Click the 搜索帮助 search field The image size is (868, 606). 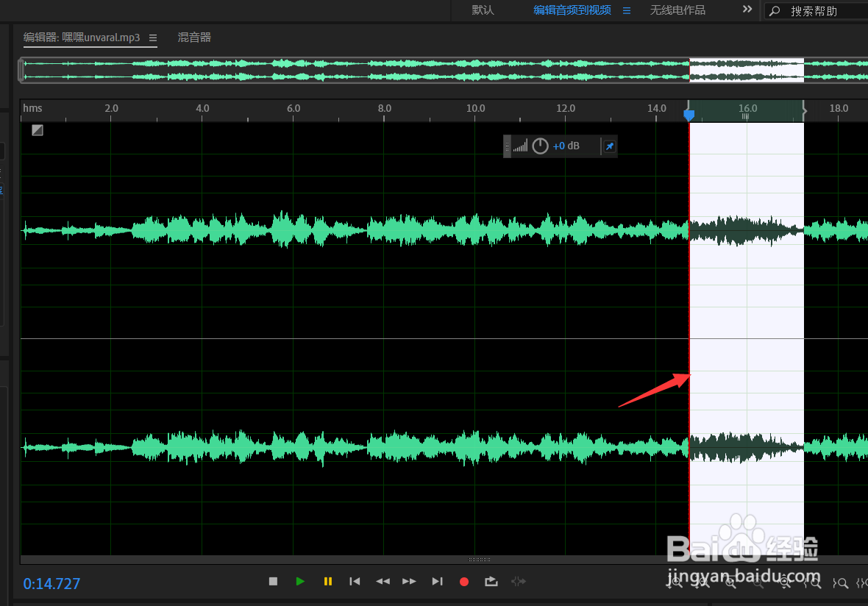point(816,11)
